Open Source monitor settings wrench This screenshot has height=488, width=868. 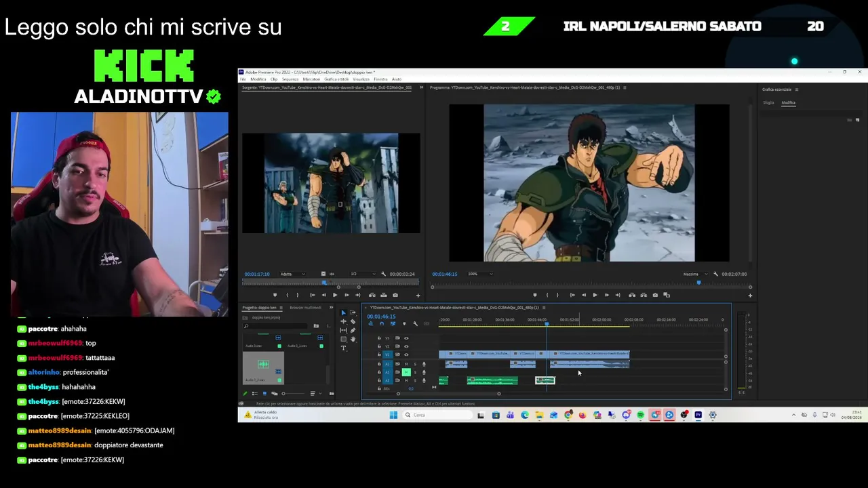point(384,274)
